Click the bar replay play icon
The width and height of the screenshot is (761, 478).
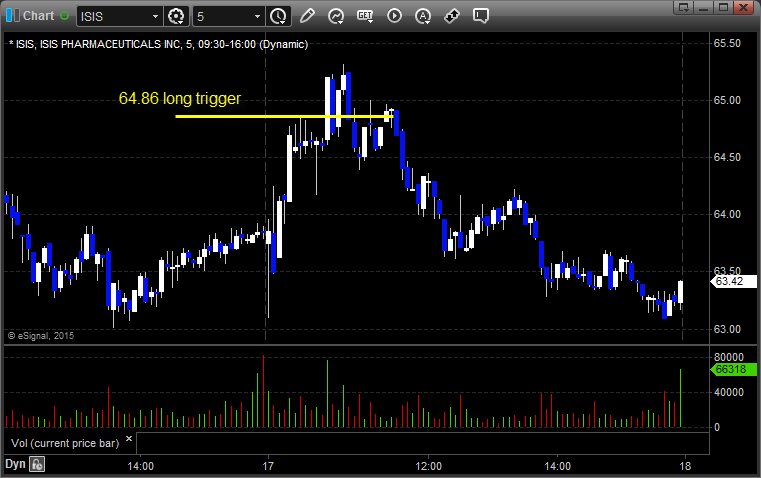[394, 16]
